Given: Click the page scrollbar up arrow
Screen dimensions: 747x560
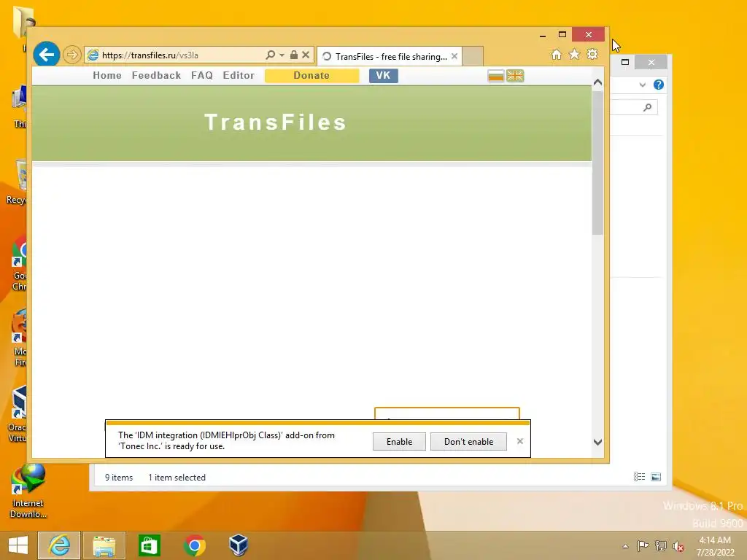Looking at the screenshot, I should coord(598,82).
